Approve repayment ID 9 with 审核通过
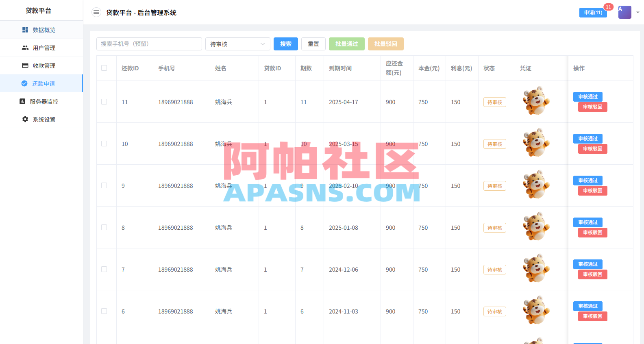The height and width of the screenshot is (344, 644). point(588,181)
